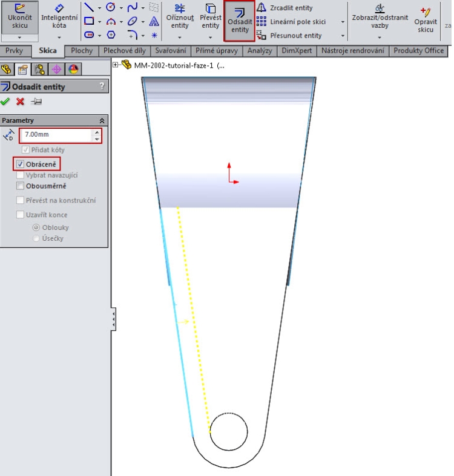Viewport: 454px width, 476px height.
Task: Select the Polygon sketch tool
Action: (x=111, y=35)
